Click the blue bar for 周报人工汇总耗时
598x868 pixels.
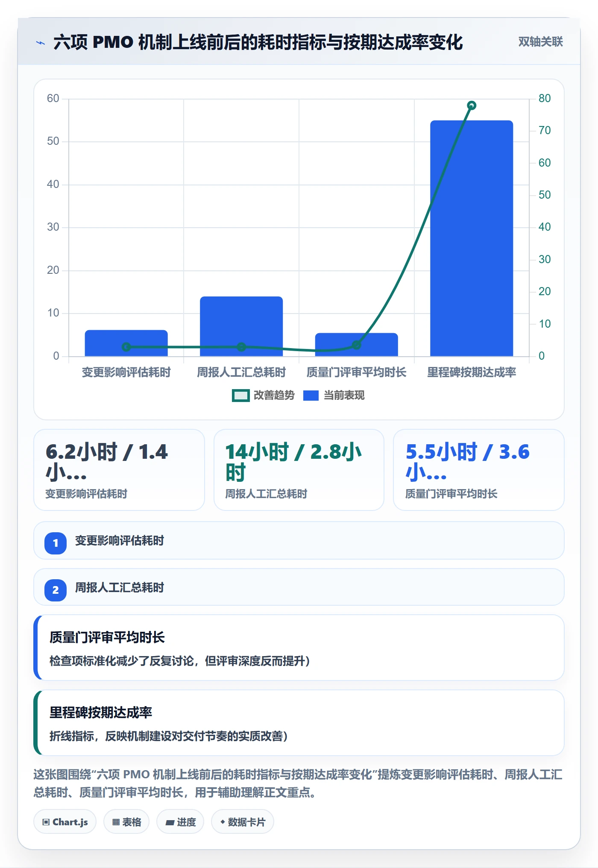(241, 326)
